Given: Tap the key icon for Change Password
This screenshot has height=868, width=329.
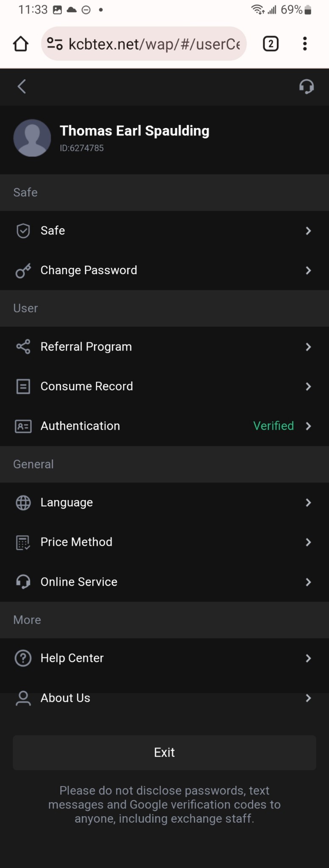Looking at the screenshot, I should [23, 270].
